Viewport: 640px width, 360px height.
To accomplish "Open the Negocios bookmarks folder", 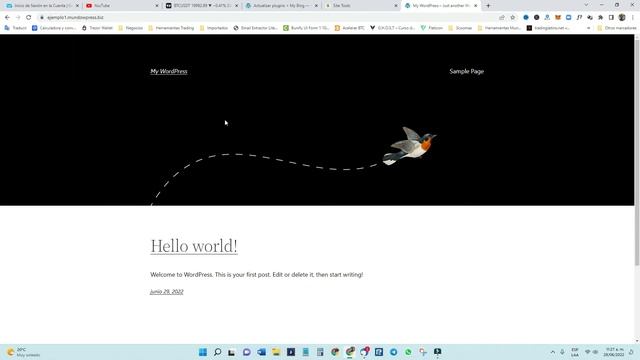I will (x=131, y=28).
